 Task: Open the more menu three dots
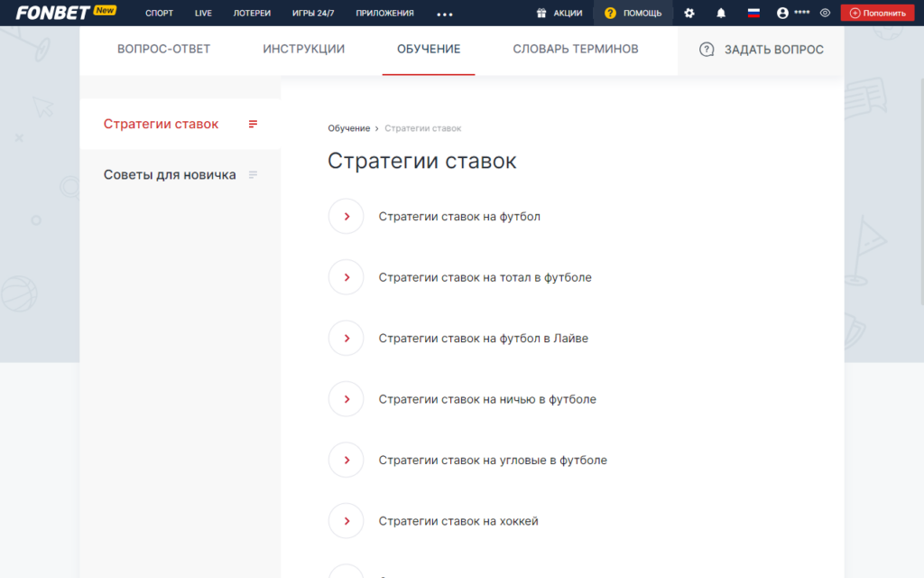tap(445, 14)
